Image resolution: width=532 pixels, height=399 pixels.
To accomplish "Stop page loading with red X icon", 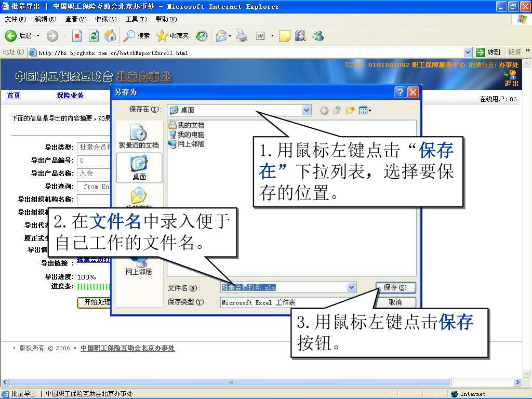I will click(77, 36).
